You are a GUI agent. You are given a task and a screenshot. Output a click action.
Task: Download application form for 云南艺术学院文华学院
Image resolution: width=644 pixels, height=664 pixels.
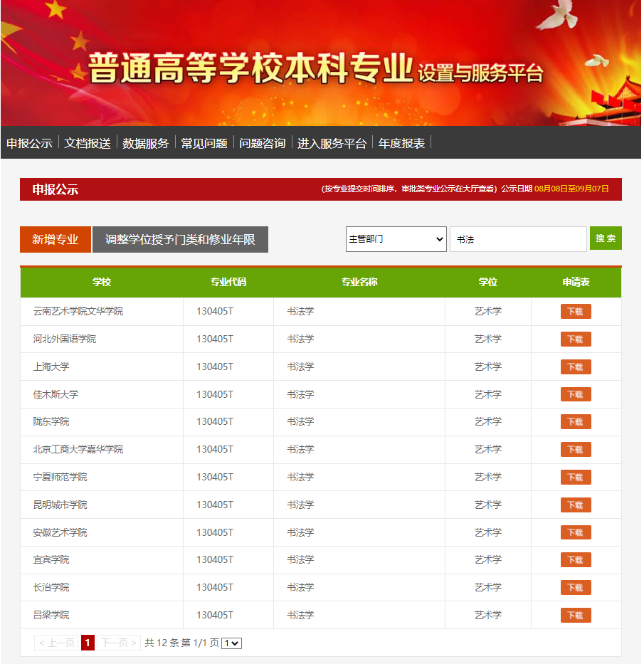point(576,312)
